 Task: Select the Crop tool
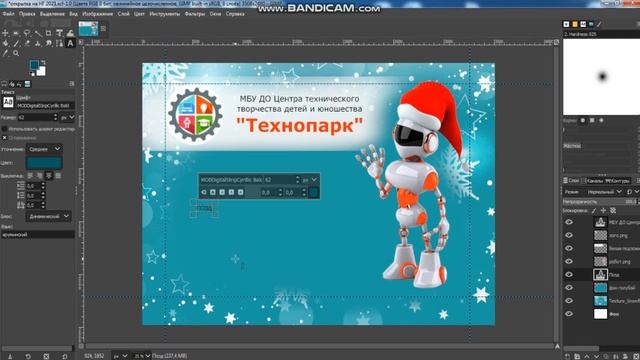point(49,33)
